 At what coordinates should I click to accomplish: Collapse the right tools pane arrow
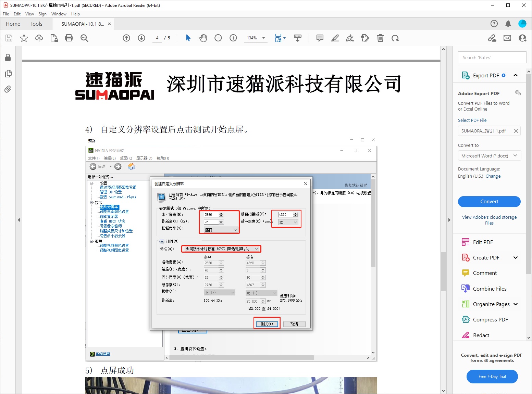449,220
